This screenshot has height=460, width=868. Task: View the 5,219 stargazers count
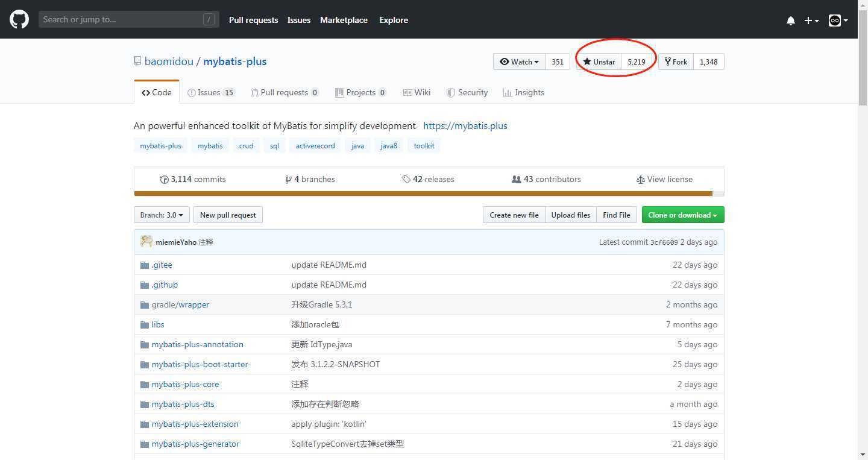637,61
